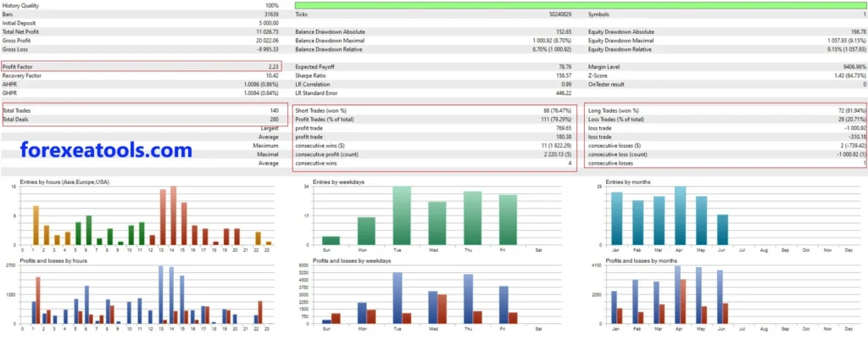This screenshot has width=868, height=341.
Task: Select the 'Recovery Factor' label
Action: coord(20,75)
